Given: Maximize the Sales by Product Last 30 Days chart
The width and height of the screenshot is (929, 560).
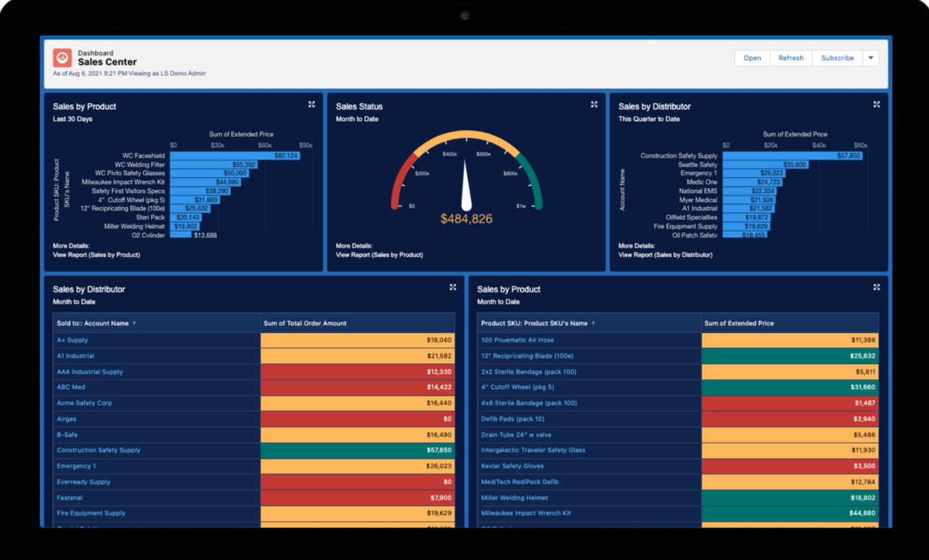Looking at the screenshot, I should (311, 104).
